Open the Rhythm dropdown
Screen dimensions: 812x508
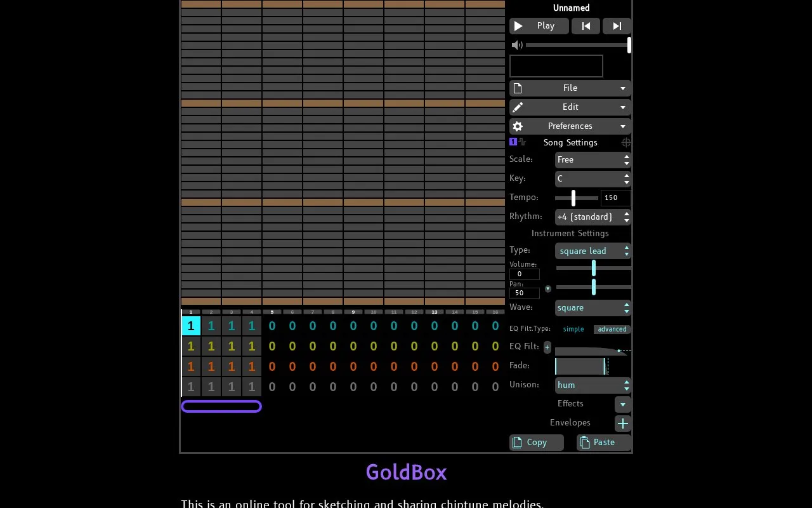click(593, 217)
